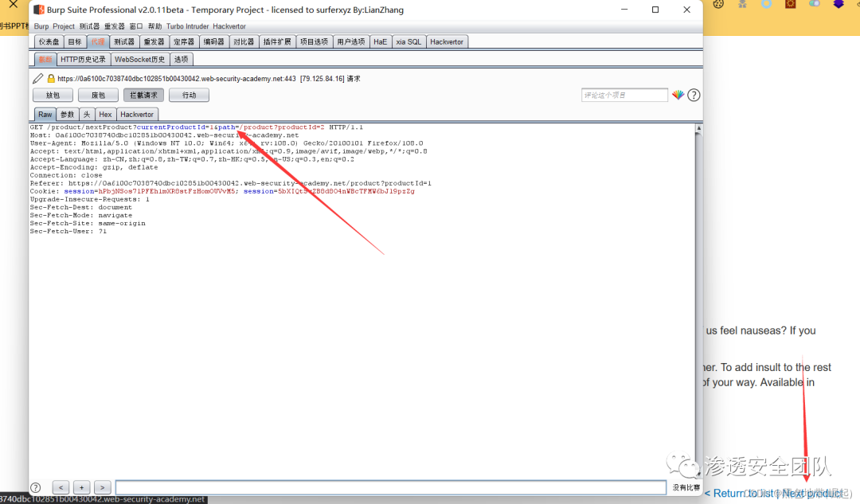Click the Accept-Language header line
Screen dimensions: 860x504
click(x=192, y=159)
